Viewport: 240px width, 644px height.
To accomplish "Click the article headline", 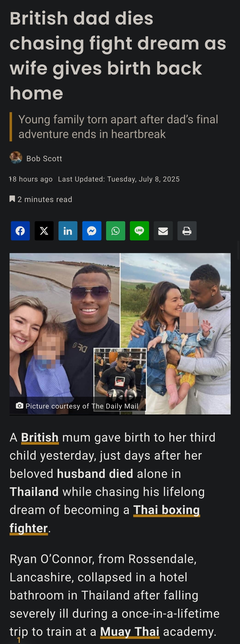I will [x=118, y=56].
